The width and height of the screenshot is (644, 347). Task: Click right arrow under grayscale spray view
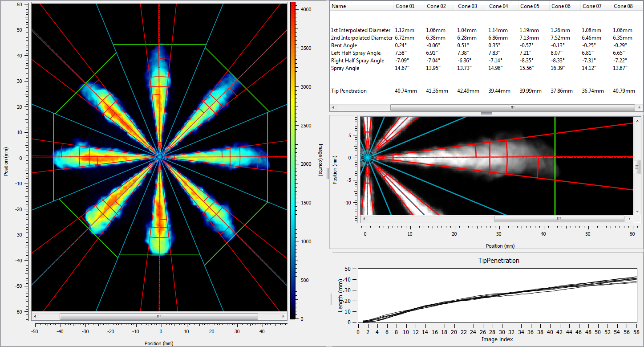click(630, 219)
